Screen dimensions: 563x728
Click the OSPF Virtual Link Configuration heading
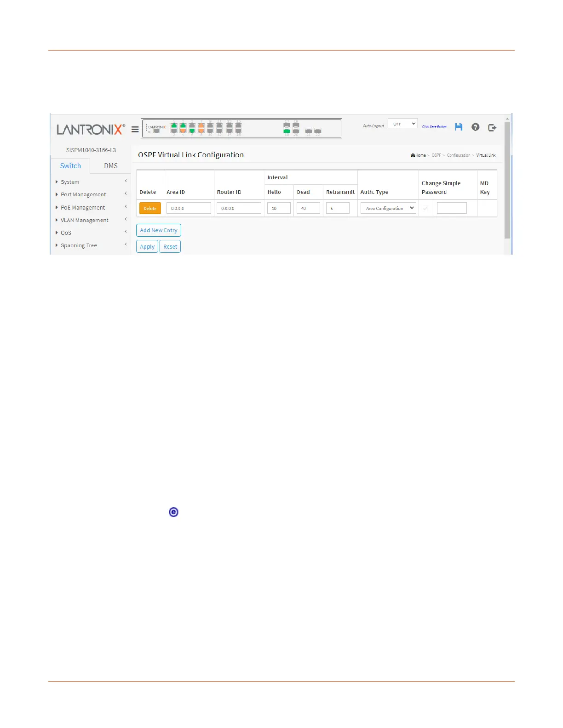click(191, 155)
